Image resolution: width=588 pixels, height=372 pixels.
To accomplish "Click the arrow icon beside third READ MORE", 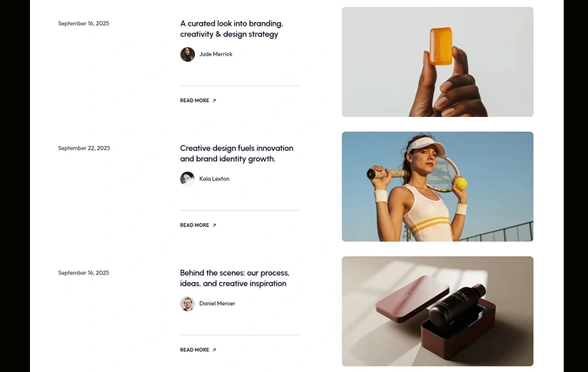I will coord(214,350).
